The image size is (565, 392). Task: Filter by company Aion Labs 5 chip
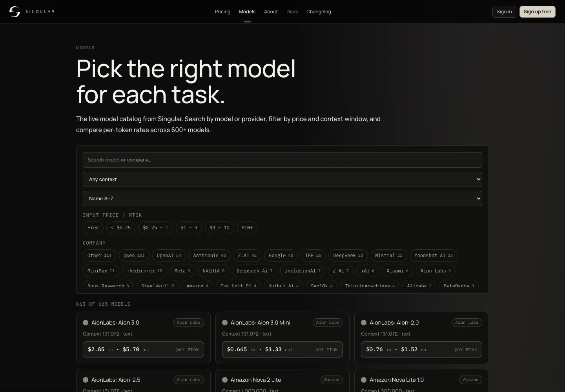436,271
